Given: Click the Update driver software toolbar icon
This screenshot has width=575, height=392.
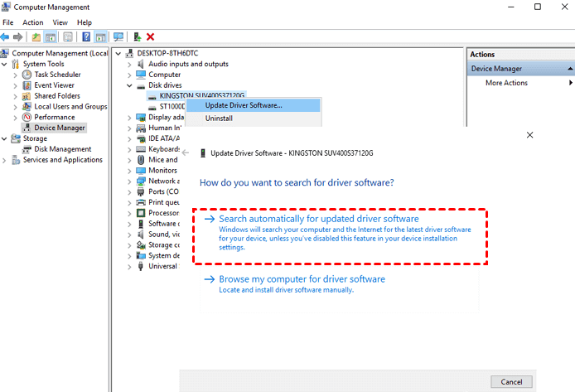Looking at the screenshot, I should pos(138,36).
